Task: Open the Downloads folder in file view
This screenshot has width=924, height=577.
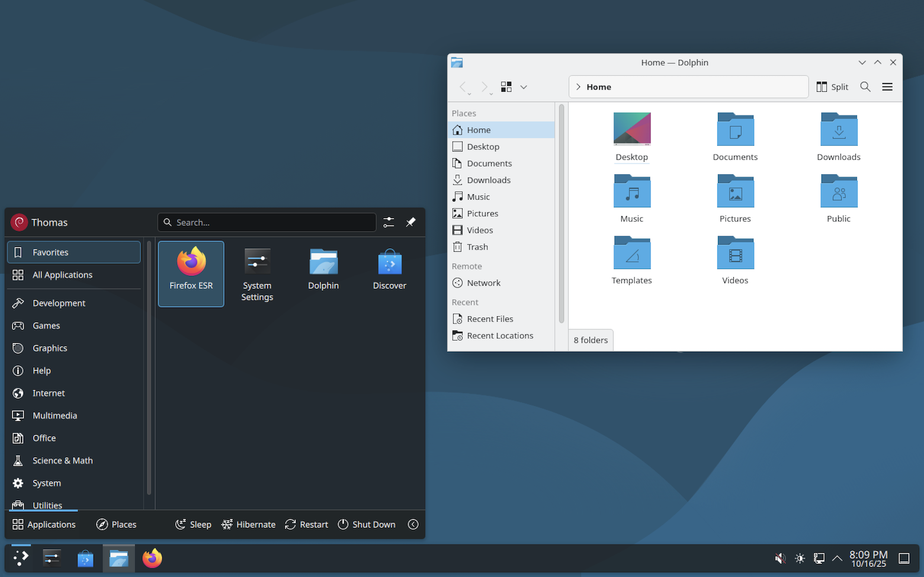Action: pos(838,136)
